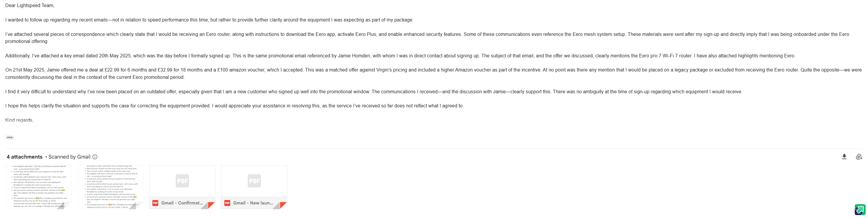The image size is (868, 218).
Task: Click the "Kind regards" sign-off line
Action: 19,120
